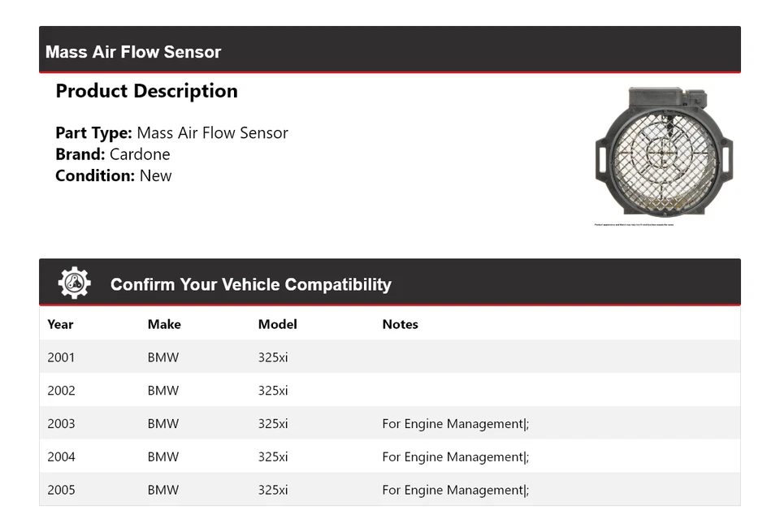This screenshot has width=780, height=532.
Task: Select the Condition: New line
Action: 114,175
